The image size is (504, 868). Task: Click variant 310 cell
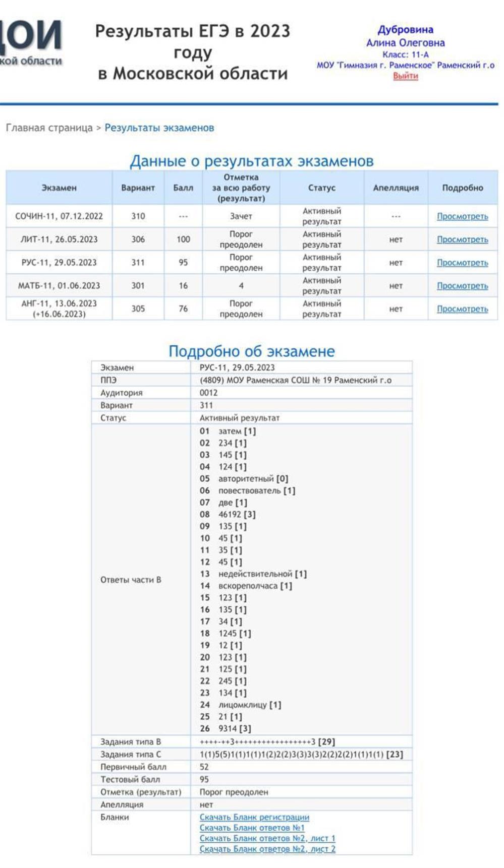point(138,216)
